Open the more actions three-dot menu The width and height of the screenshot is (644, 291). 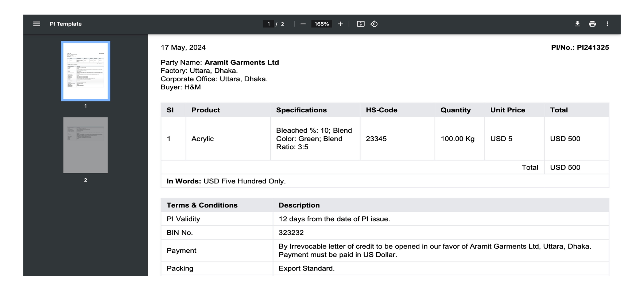(x=607, y=24)
